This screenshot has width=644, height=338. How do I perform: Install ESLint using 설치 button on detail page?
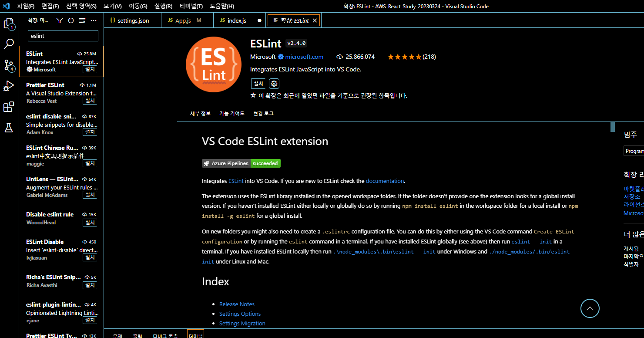(x=258, y=84)
